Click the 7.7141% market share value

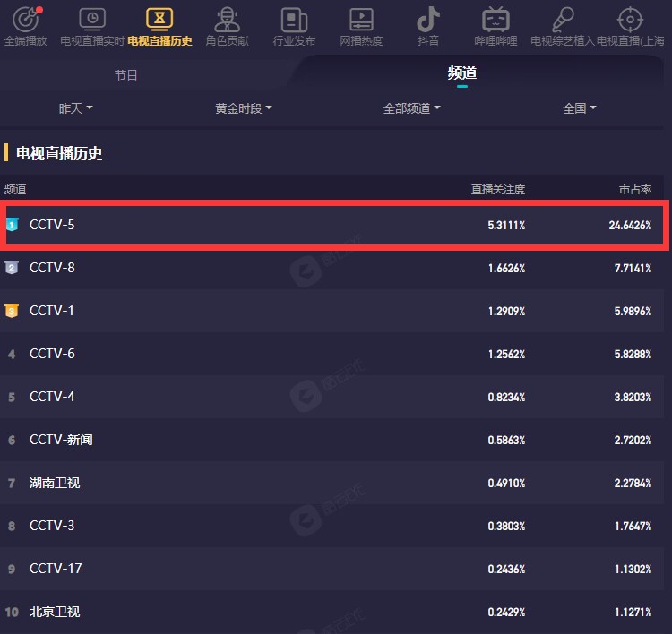633,268
